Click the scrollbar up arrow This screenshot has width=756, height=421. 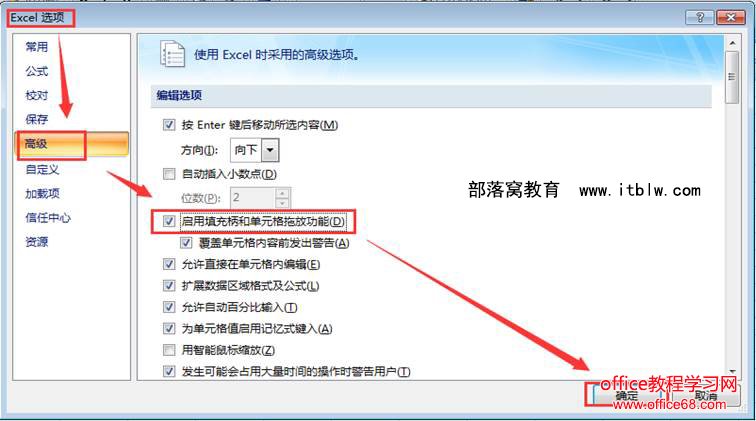click(732, 43)
